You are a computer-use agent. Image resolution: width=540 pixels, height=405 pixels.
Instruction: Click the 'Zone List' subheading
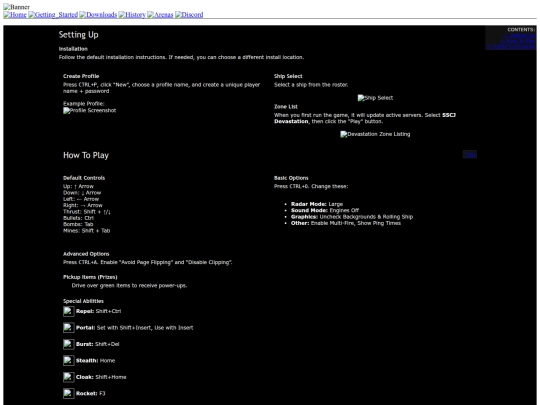[x=286, y=107]
